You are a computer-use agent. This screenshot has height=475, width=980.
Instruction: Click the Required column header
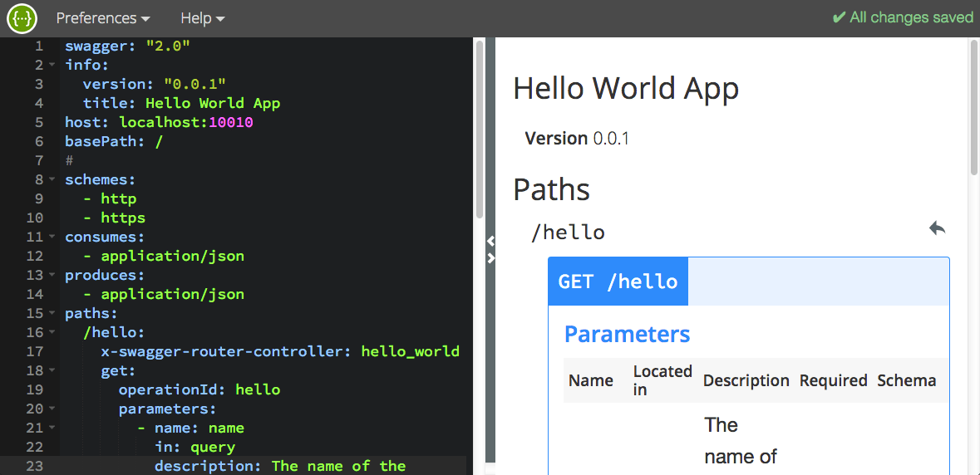(x=833, y=381)
